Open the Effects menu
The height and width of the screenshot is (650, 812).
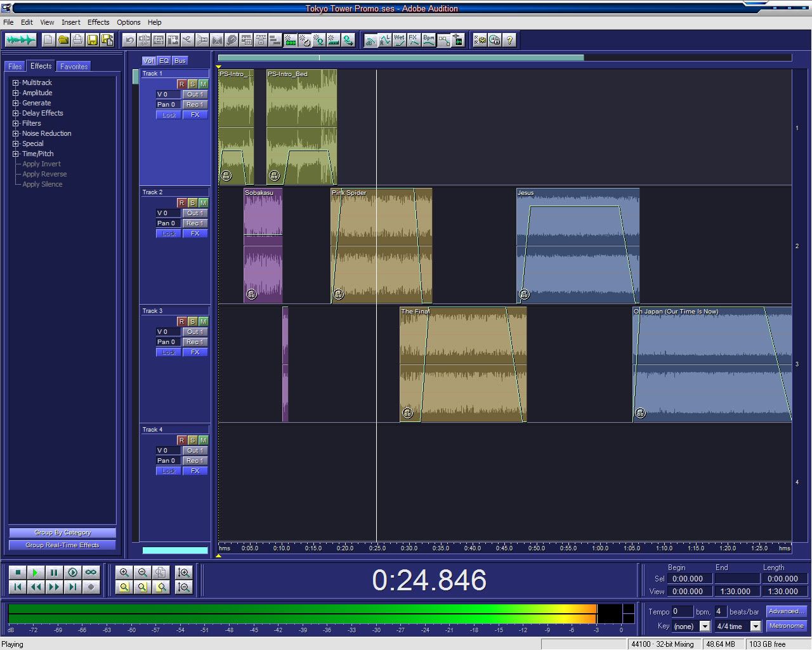98,22
